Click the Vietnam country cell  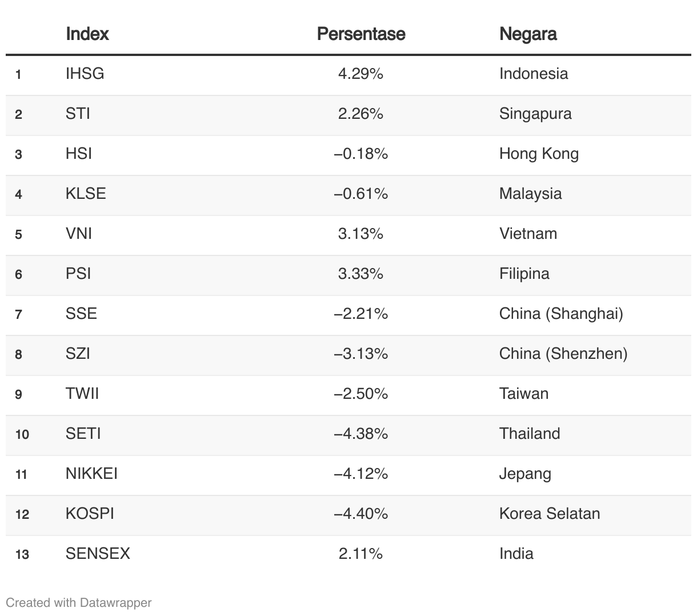click(528, 234)
